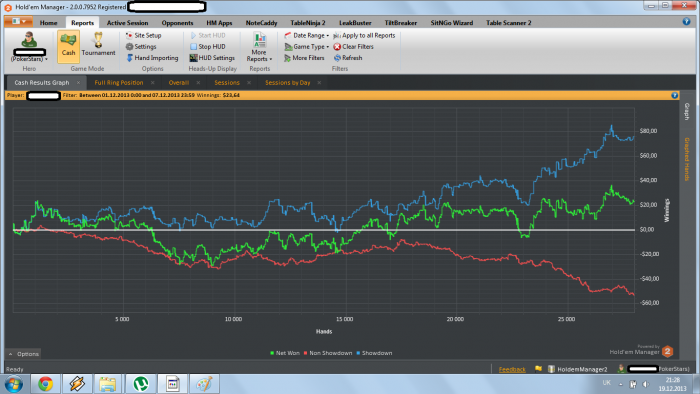Image resolution: width=700 pixels, height=394 pixels.
Task: Open Site Setup options
Action: 143,35
